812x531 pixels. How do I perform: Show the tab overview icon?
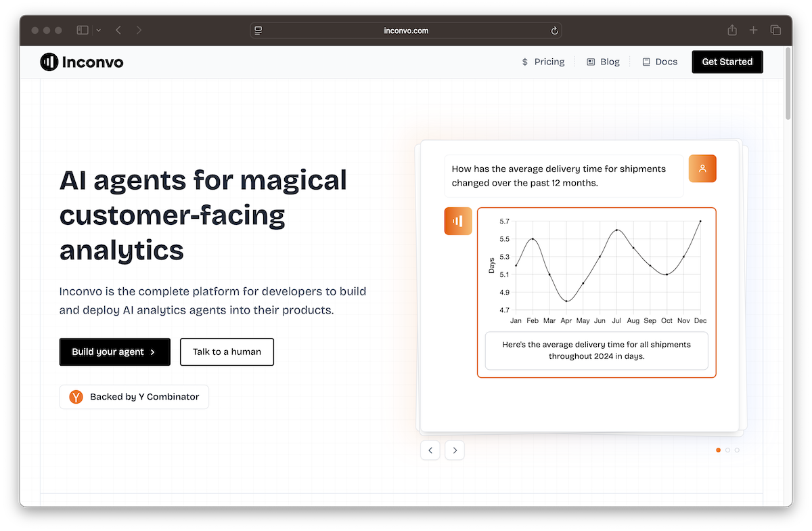point(775,30)
